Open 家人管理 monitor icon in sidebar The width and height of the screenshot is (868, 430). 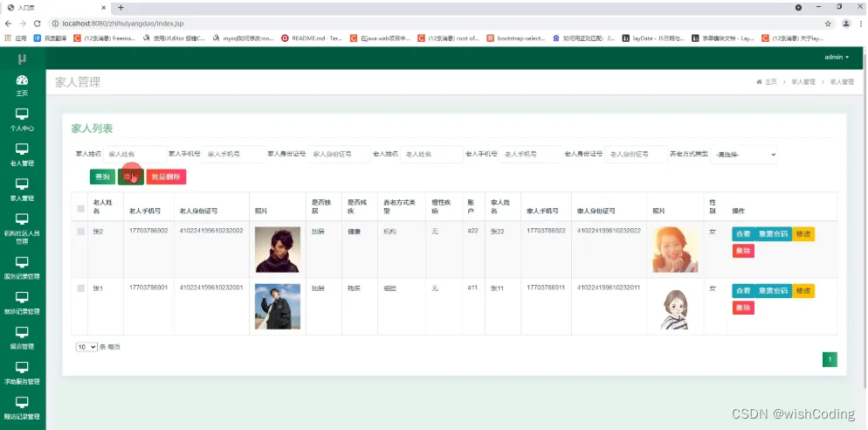pyautogui.click(x=22, y=184)
